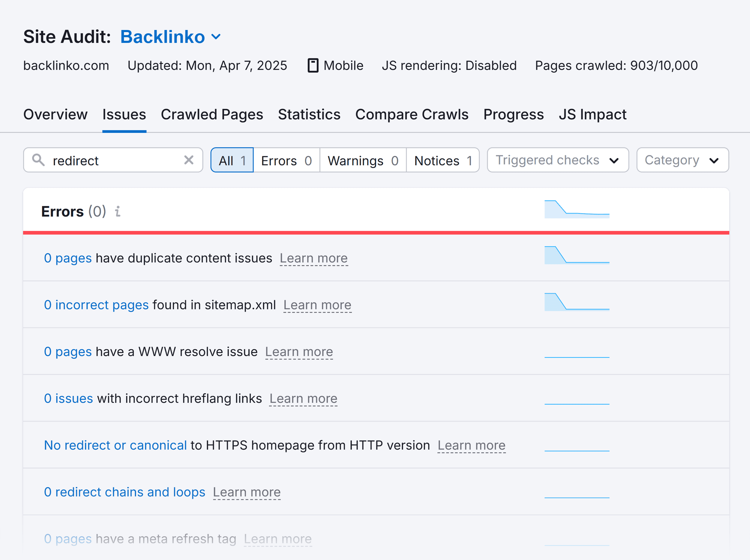Click the Errors header trend chart
750x560 pixels.
click(x=577, y=209)
